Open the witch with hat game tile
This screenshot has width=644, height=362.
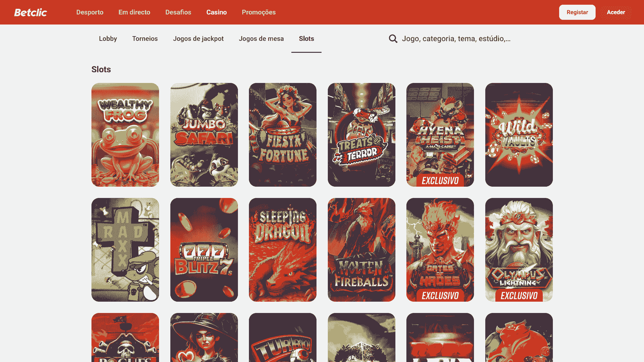[204, 337]
